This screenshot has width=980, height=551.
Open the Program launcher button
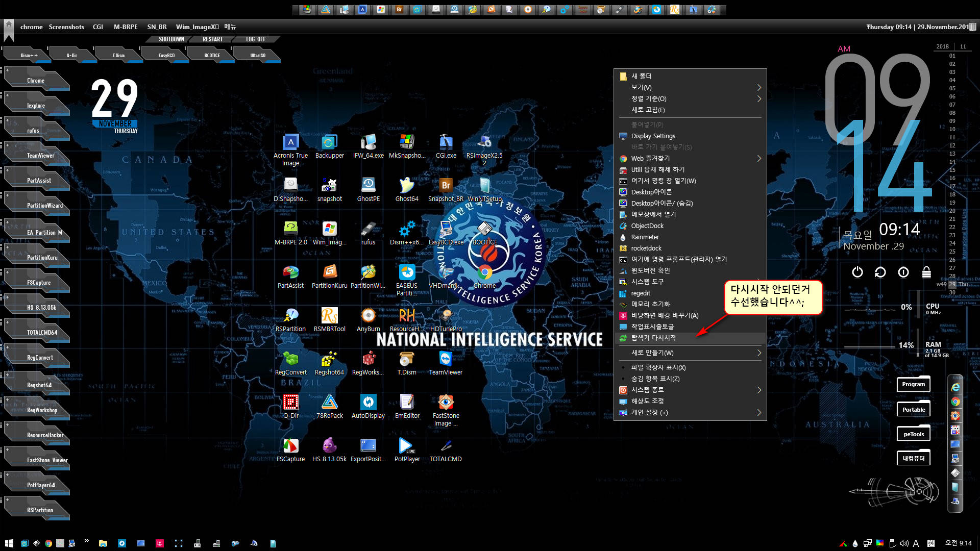click(x=913, y=384)
